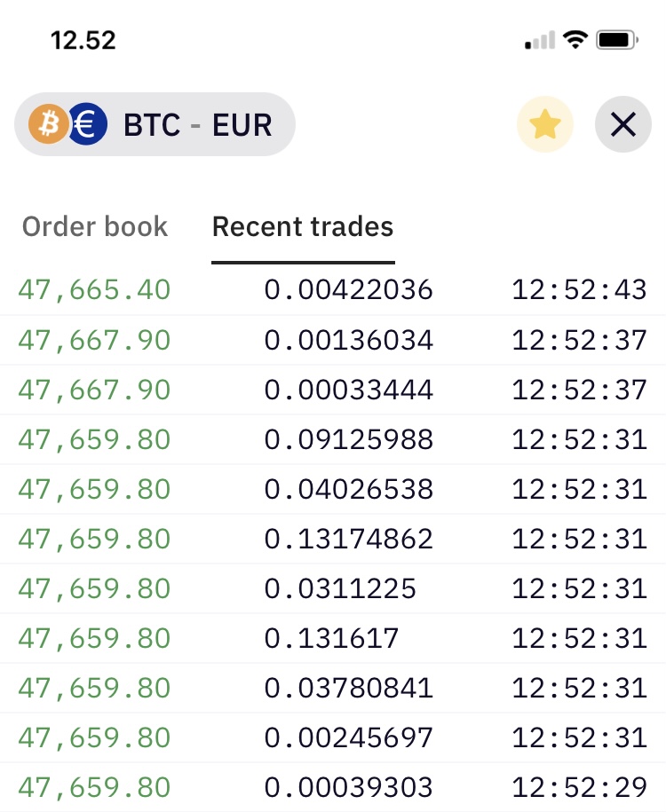The height and width of the screenshot is (812, 666).
Task: Open the trade with amount 0.09125988
Action: pos(333,439)
